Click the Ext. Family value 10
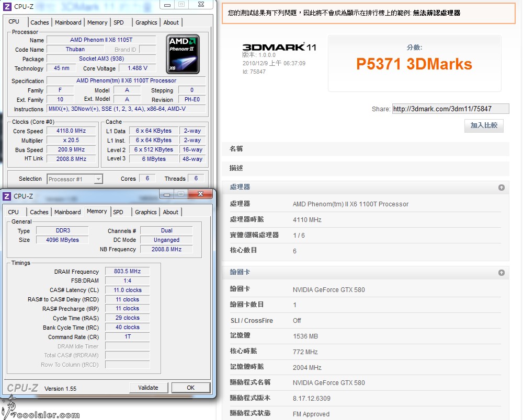The height and width of the screenshot is (420, 523). [60, 99]
